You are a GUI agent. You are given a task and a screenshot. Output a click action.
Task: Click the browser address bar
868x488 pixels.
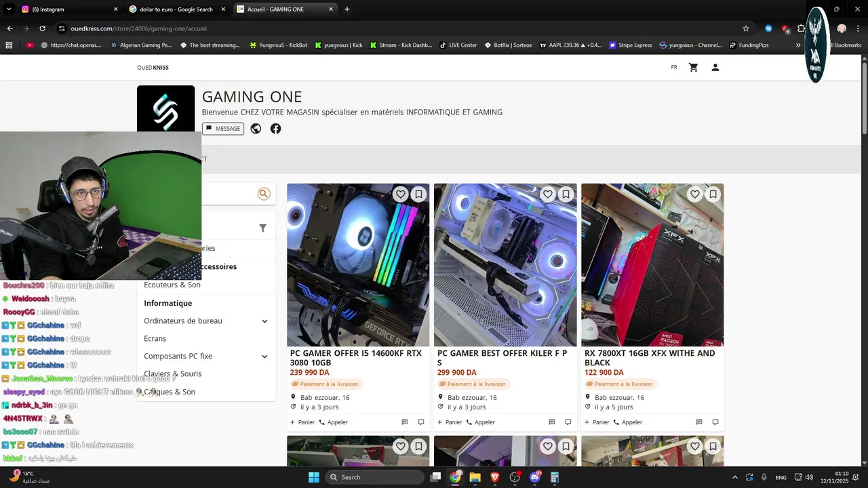pos(400,28)
